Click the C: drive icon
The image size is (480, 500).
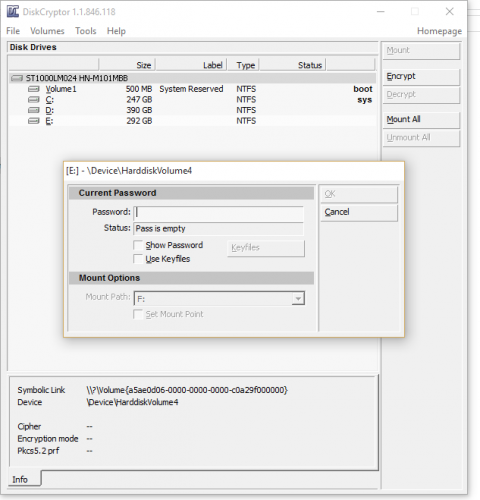tap(34, 100)
